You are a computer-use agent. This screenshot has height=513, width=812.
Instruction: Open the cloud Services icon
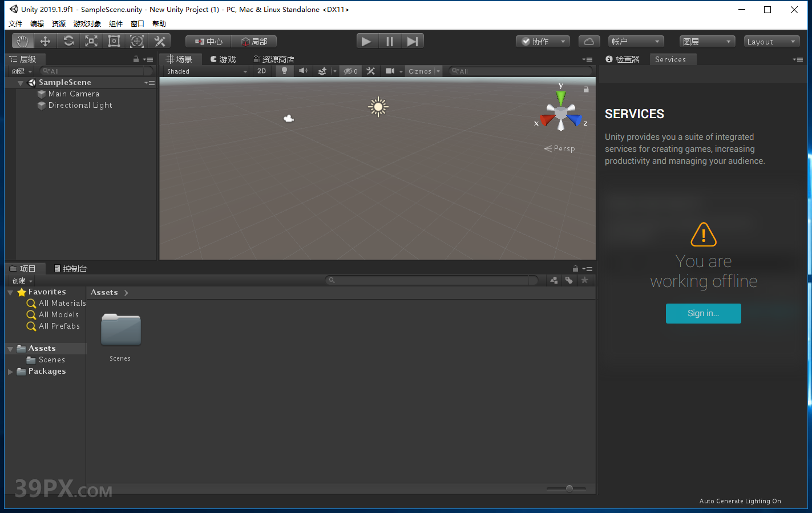[x=589, y=42]
